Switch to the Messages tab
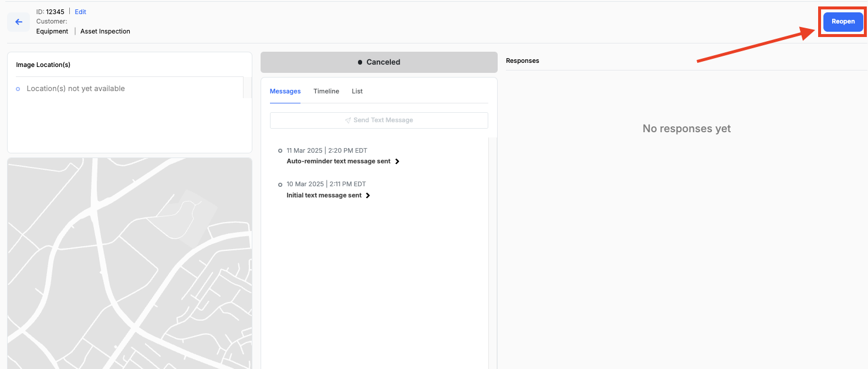This screenshot has width=868, height=369. coord(285,91)
